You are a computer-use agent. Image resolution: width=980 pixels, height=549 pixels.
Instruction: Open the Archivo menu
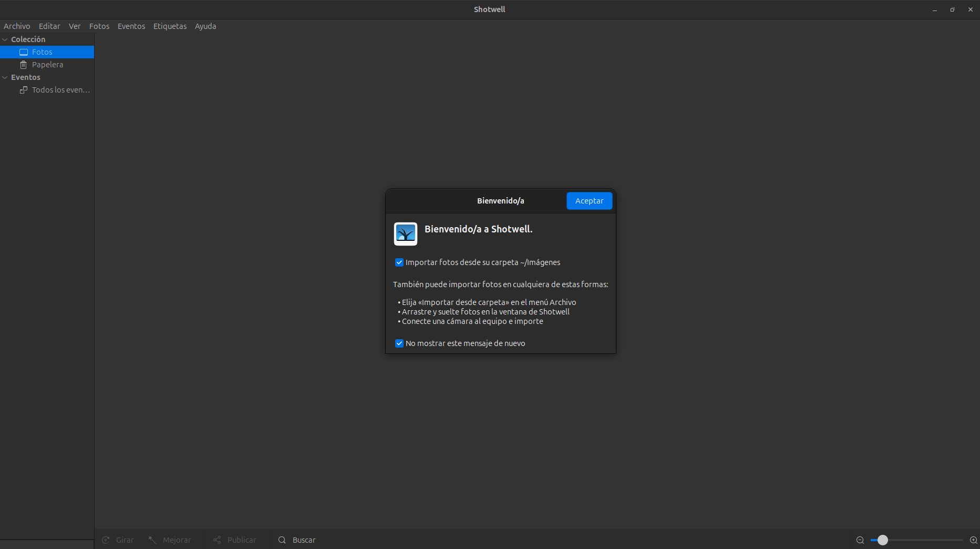click(17, 26)
